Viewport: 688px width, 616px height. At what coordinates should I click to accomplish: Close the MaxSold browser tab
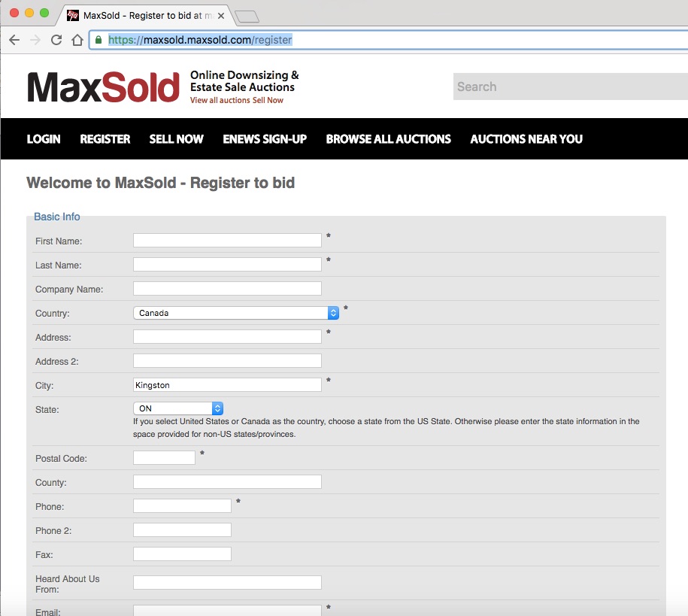click(x=221, y=16)
